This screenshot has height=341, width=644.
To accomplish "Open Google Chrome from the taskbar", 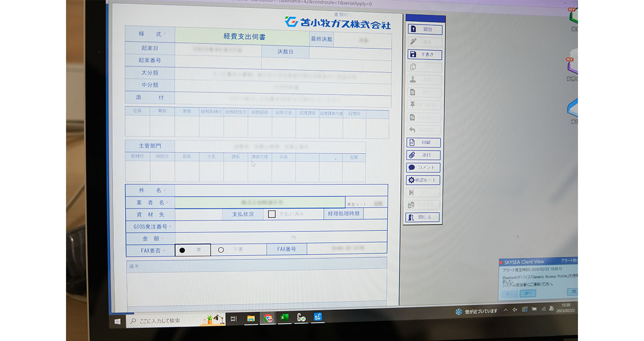I will point(268,317).
